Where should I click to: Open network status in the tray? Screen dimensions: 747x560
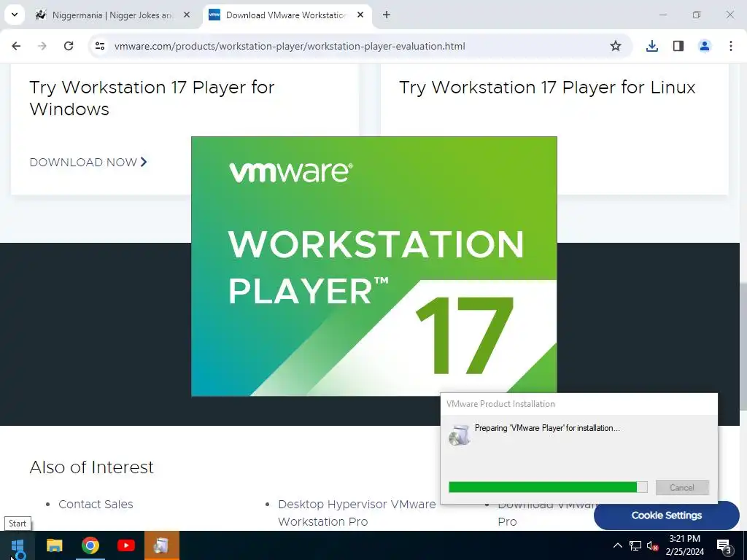(635, 545)
